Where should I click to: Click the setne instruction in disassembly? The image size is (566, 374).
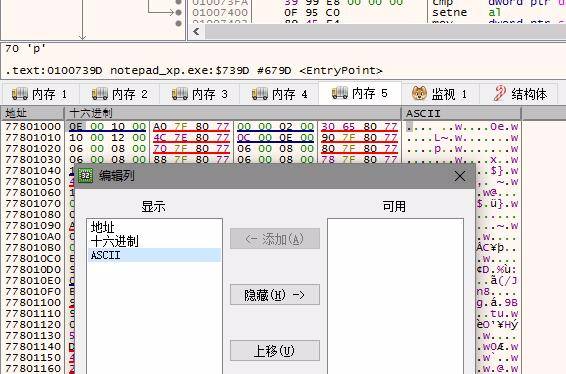click(x=449, y=12)
